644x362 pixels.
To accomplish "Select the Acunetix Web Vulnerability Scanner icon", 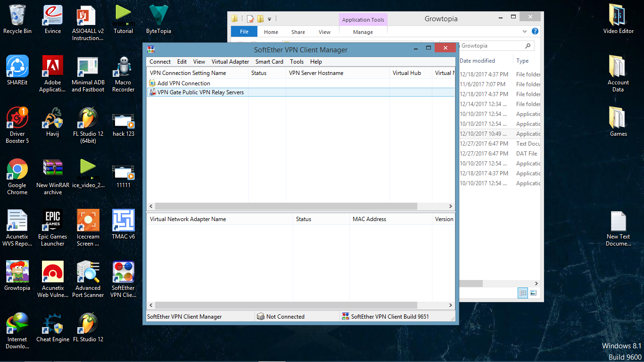I will [x=53, y=280].
